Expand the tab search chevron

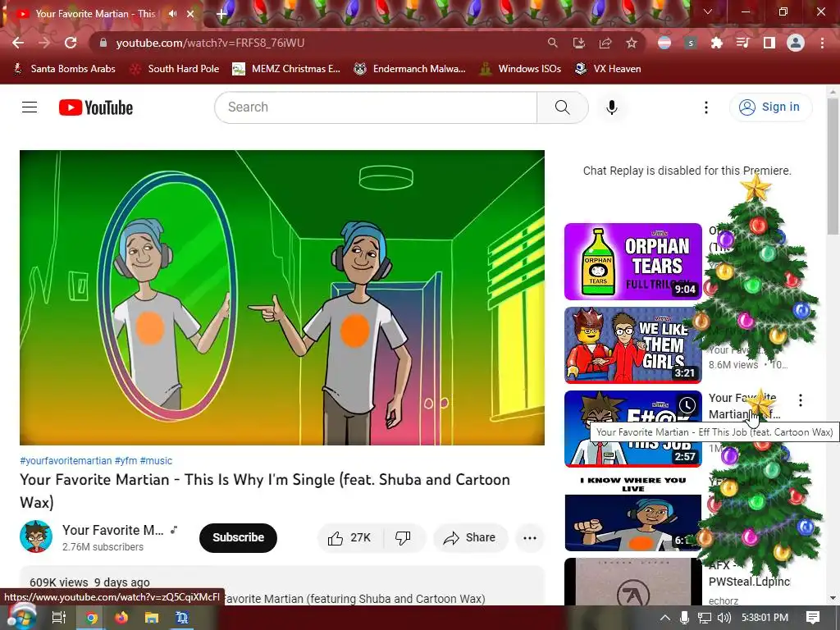coord(708,11)
